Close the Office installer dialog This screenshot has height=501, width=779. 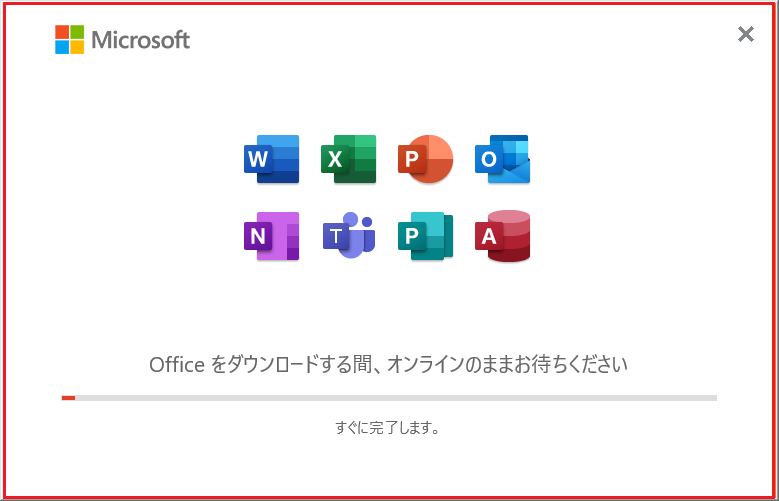pos(746,34)
